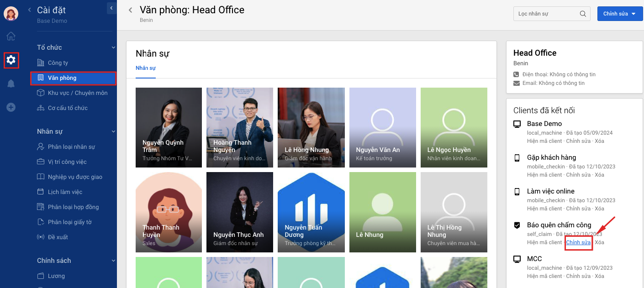Click the Cơ cấu tổ chức hierarchy icon

[41, 108]
